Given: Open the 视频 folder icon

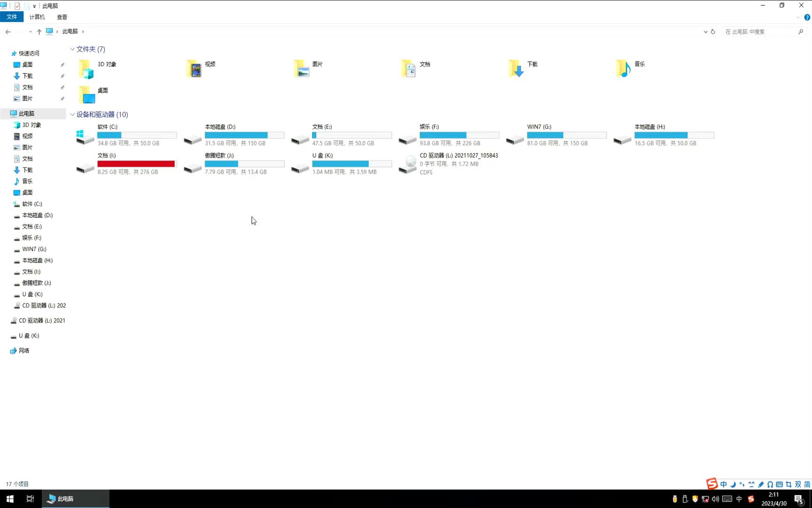Looking at the screenshot, I should pos(194,69).
